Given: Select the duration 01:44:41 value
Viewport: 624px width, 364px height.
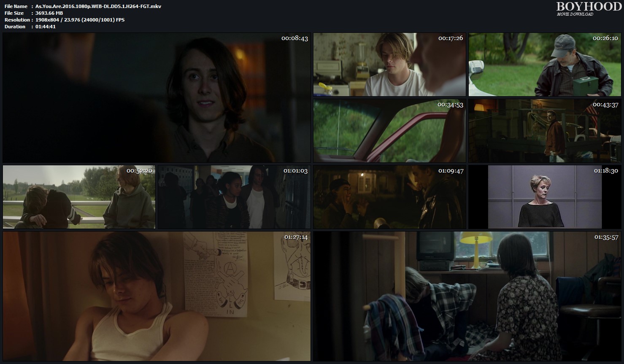Looking at the screenshot, I should click(x=46, y=27).
